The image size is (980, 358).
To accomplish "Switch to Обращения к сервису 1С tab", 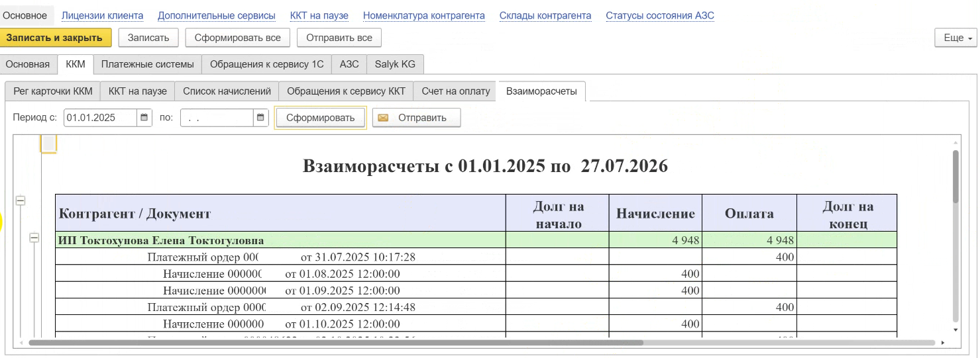I will pyautogui.click(x=266, y=64).
